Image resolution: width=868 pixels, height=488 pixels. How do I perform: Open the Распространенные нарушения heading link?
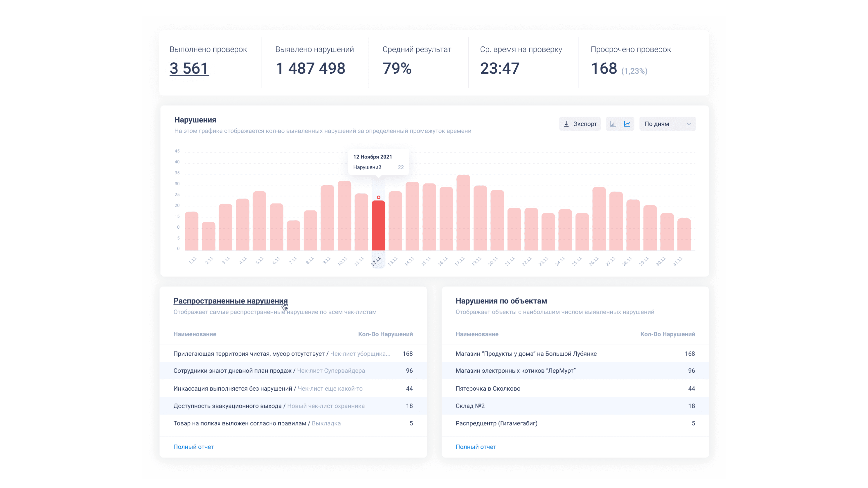click(x=231, y=301)
